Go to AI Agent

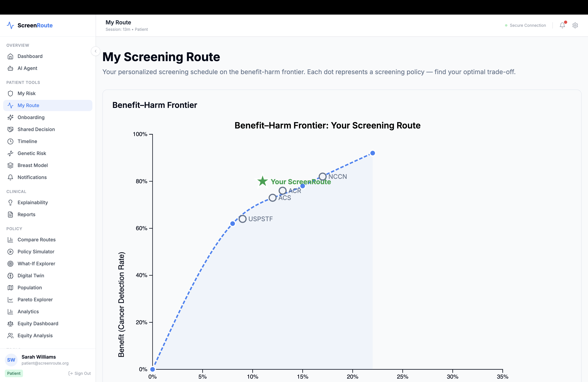27,68
